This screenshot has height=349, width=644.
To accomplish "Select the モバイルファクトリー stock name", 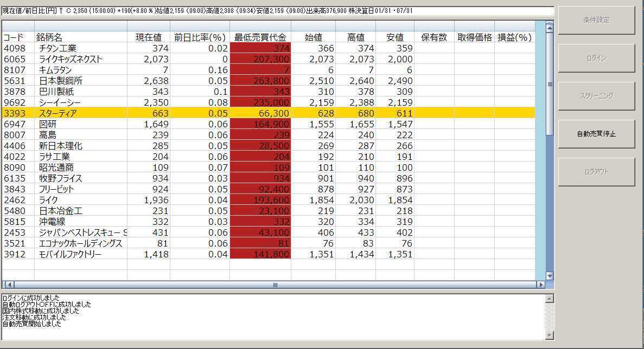I will (x=70, y=254).
